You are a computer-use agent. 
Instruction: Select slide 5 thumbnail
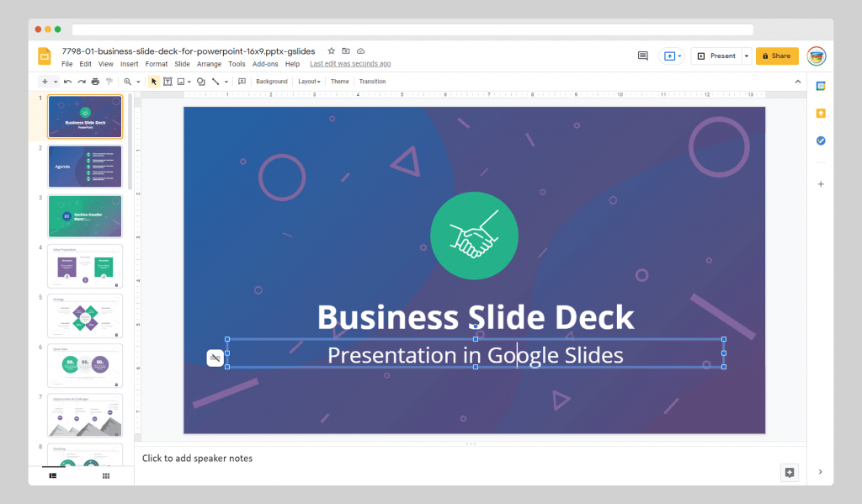(x=85, y=316)
